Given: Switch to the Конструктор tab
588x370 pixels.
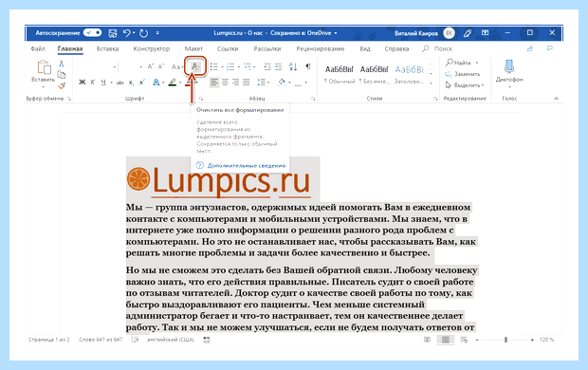Looking at the screenshot, I should click(x=152, y=48).
